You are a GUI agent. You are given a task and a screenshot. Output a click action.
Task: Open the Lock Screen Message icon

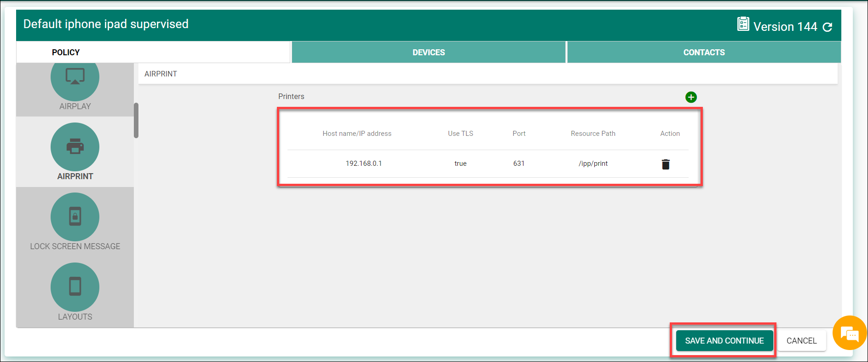coord(75,217)
